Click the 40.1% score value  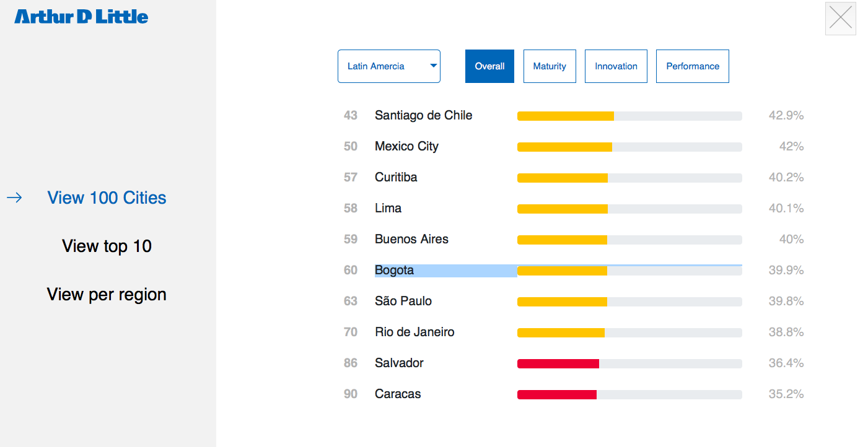pyautogui.click(x=786, y=208)
